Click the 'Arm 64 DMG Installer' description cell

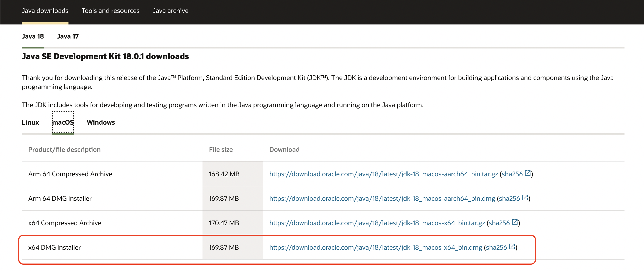pyautogui.click(x=112, y=198)
